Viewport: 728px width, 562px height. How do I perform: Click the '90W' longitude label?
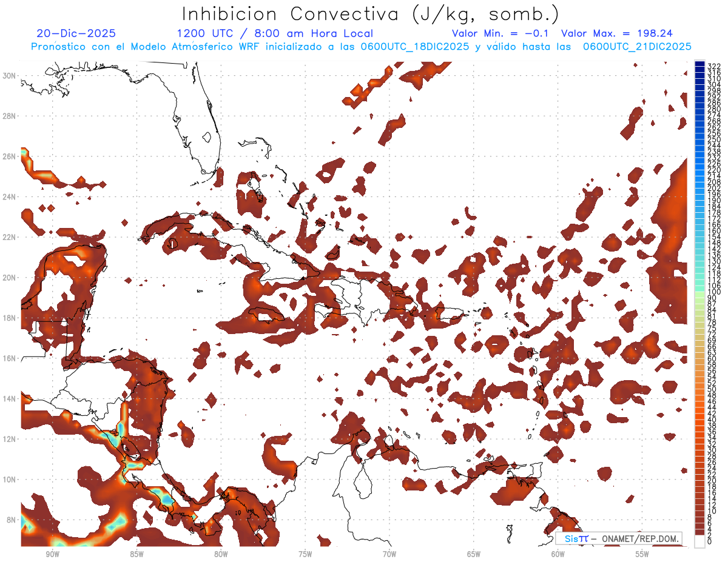coord(52,554)
